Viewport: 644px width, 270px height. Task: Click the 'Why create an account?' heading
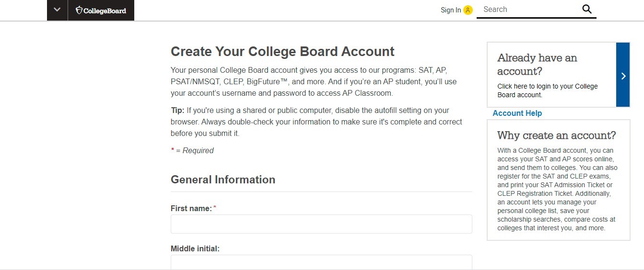pos(557,135)
